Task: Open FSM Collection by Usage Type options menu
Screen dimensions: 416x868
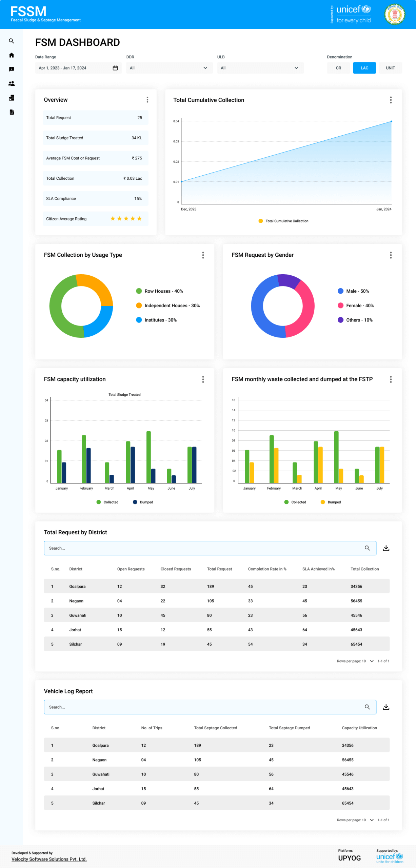Action: (x=203, y=255)
